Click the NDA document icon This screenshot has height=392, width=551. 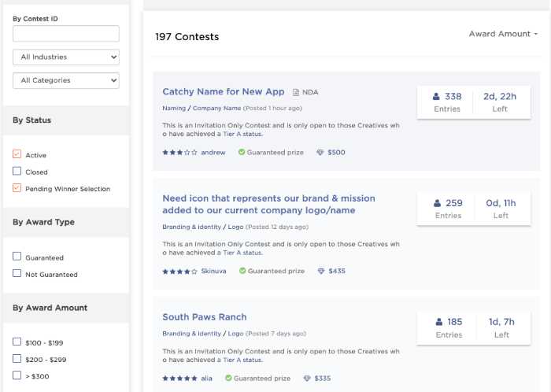297,92
